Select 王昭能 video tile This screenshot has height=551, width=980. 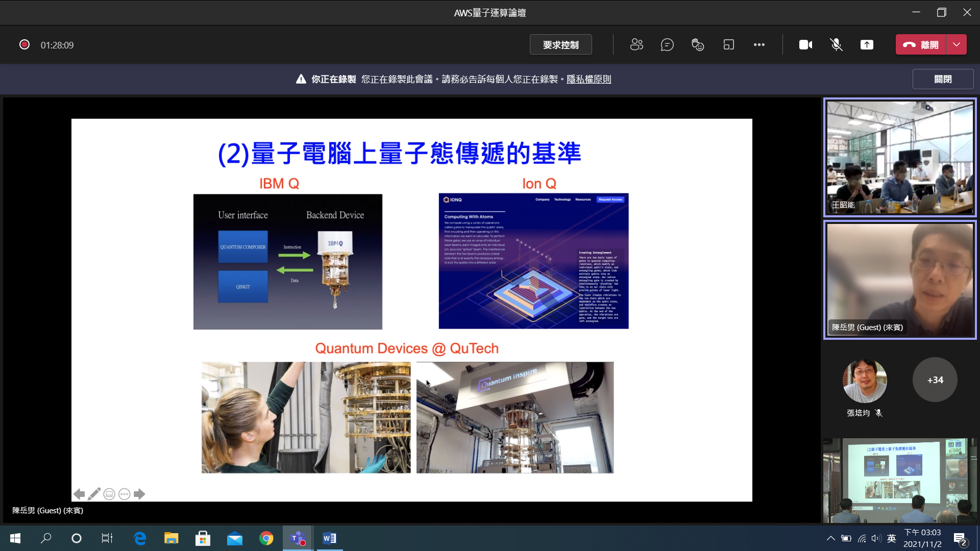point(900,157)
